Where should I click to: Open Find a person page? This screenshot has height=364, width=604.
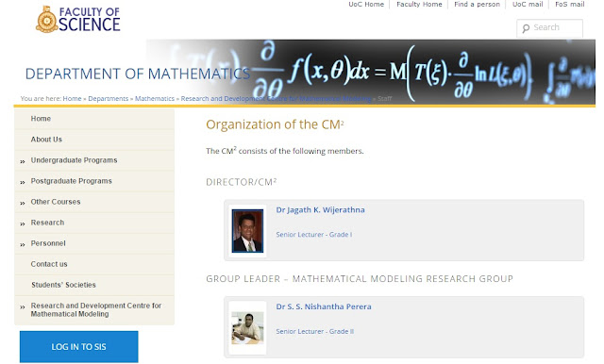tap(477, 4)
